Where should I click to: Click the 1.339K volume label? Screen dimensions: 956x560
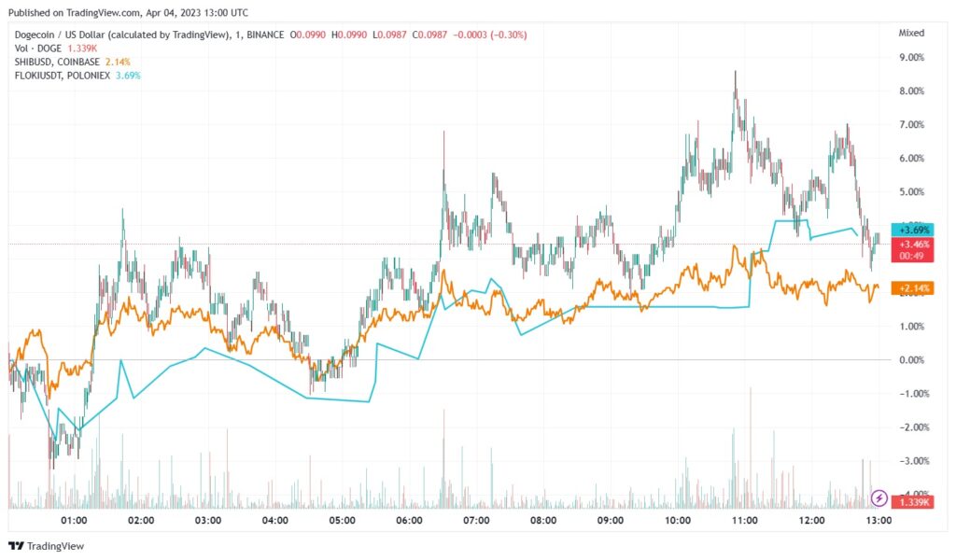(x=913, y=501)
